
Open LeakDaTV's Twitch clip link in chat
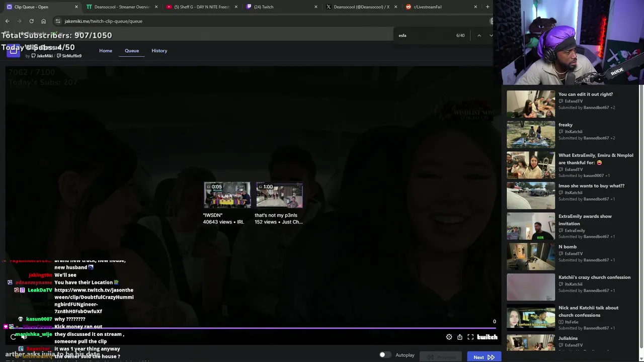[x=94, y=301]
